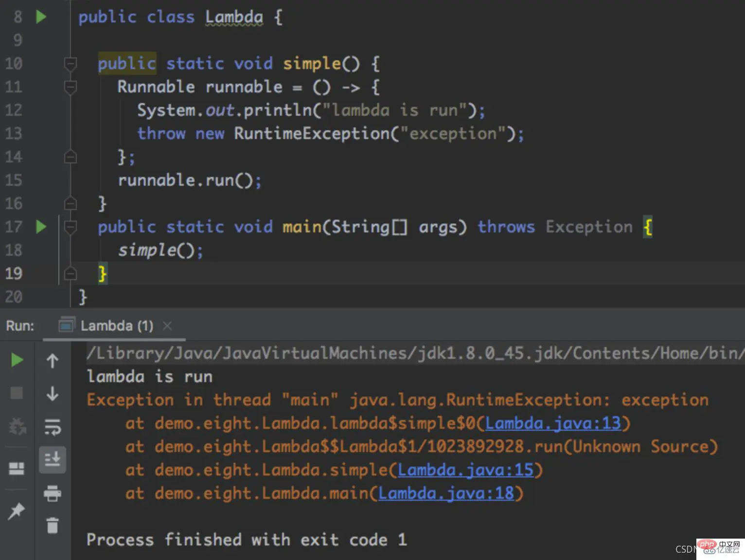
Task: Open Lambda.java:18 from stack trace
Action: coord(446,493)
